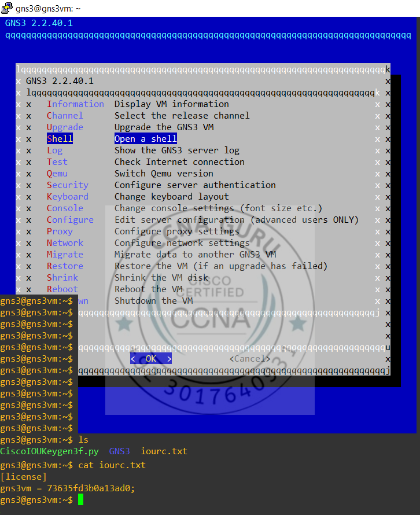Click 'Reboot the VM' text

pos(149,289)
